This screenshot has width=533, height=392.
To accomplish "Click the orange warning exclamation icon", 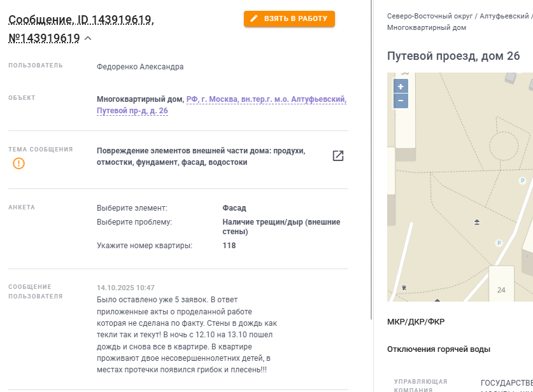I will tap(19, 164).
